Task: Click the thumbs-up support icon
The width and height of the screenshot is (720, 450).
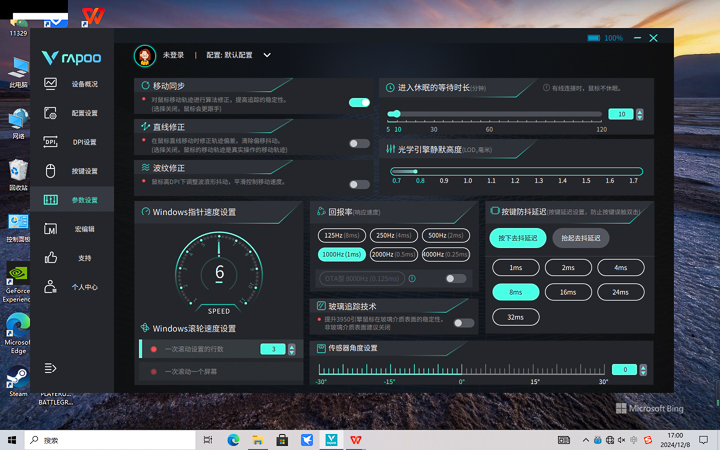Action: point(51,258)
